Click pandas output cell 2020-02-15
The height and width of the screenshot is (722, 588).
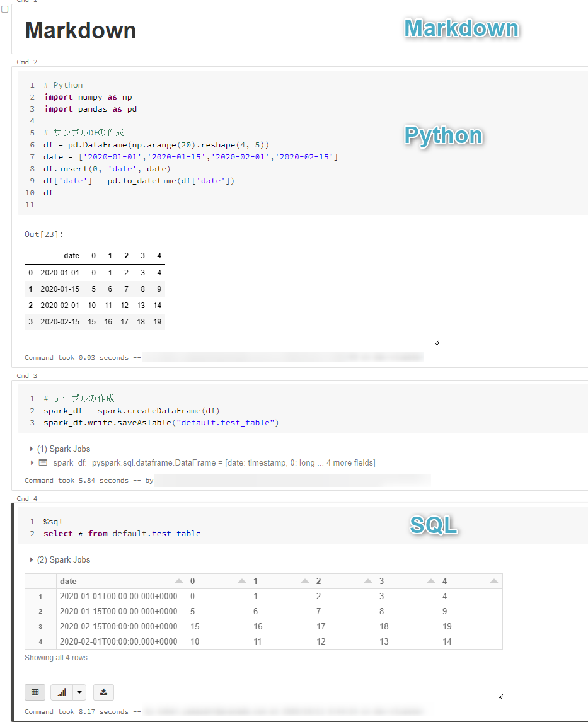point(60,322)
